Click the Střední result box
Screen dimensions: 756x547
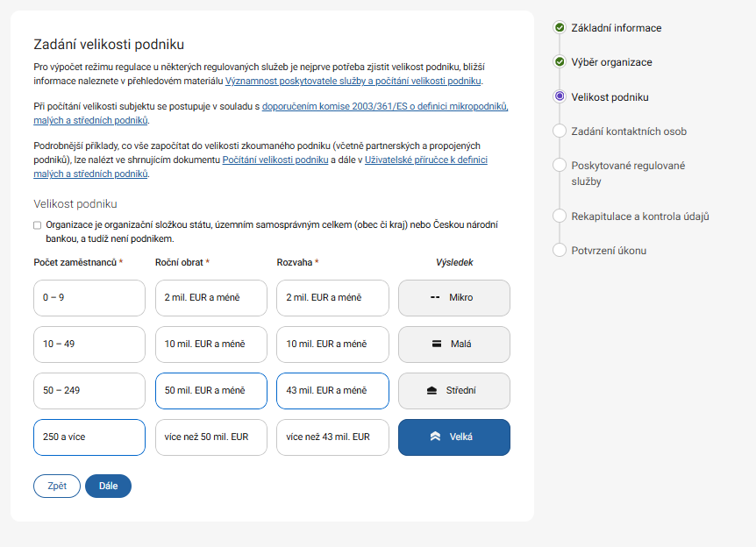[x=453, y=391]
